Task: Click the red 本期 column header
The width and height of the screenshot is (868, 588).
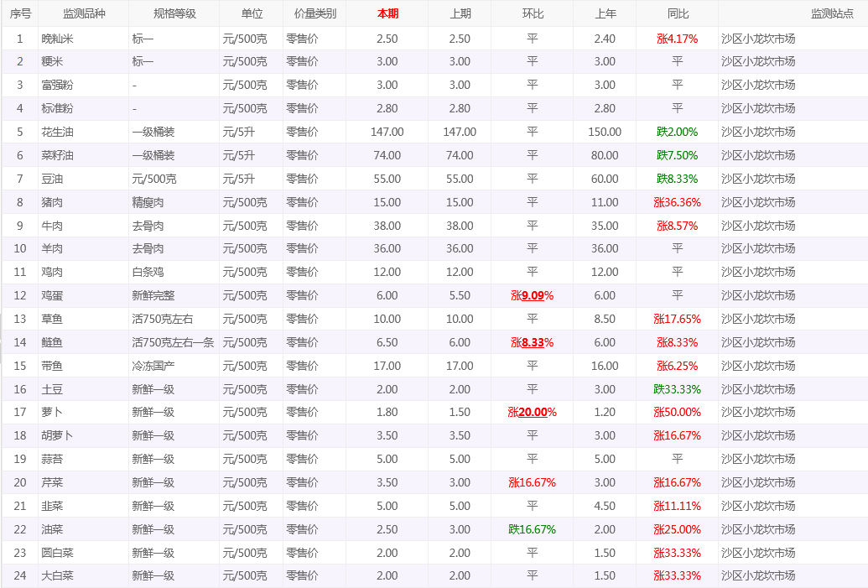Action: click(x=387, y=13)
